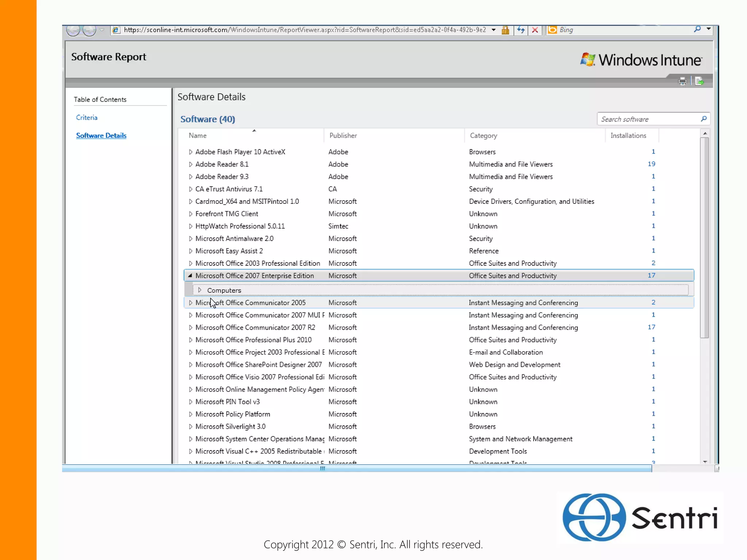Click the red stop loading icon
The height and width of the screenshot is (560, 747).
(x=535, y=30)
